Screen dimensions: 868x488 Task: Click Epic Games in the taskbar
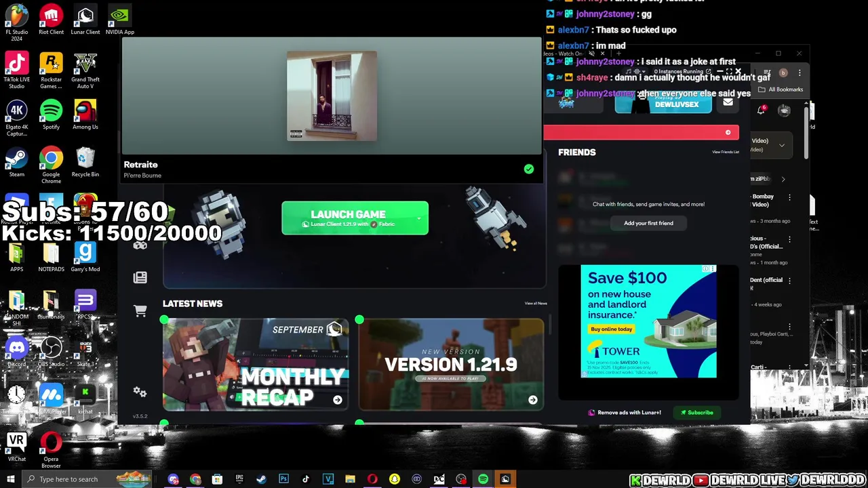click(239, 479)
